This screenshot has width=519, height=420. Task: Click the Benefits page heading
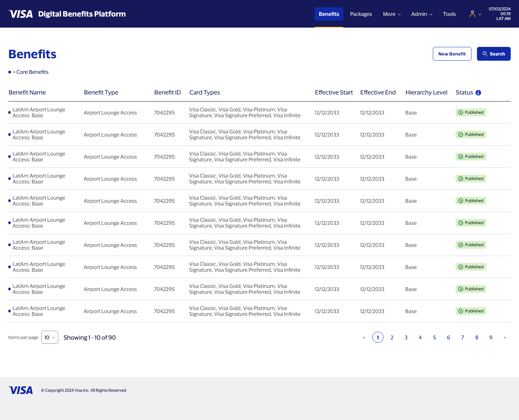tap(32, 54)
